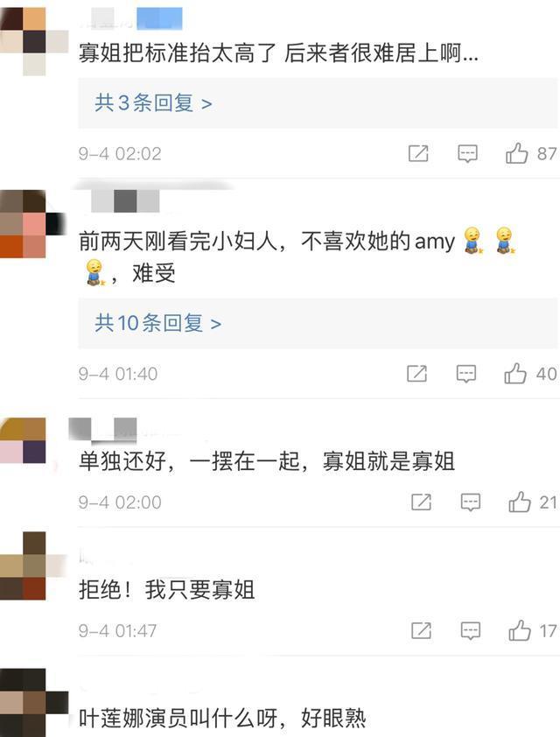
Task: Like the comment with 87 likes
Action: (x=517, y=153)
